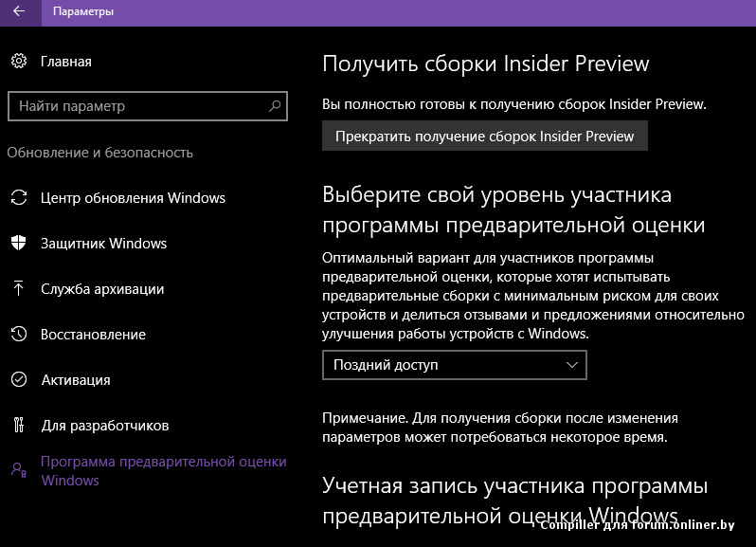Image resolution: width=756 pixels, height=547 pixels.
Task: Click the Windows Update refresh arrows icon
Action: (x=19, y=197)
